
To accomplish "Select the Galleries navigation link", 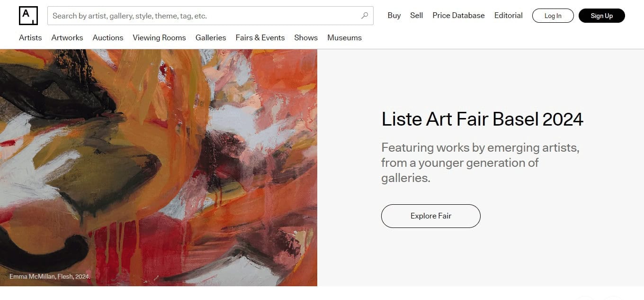I will click(211, 37).
